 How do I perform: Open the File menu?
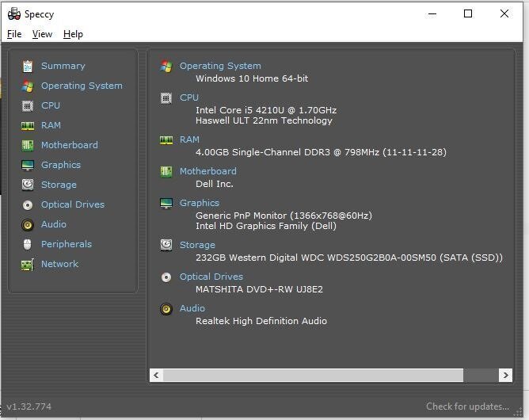coord(14,34)
